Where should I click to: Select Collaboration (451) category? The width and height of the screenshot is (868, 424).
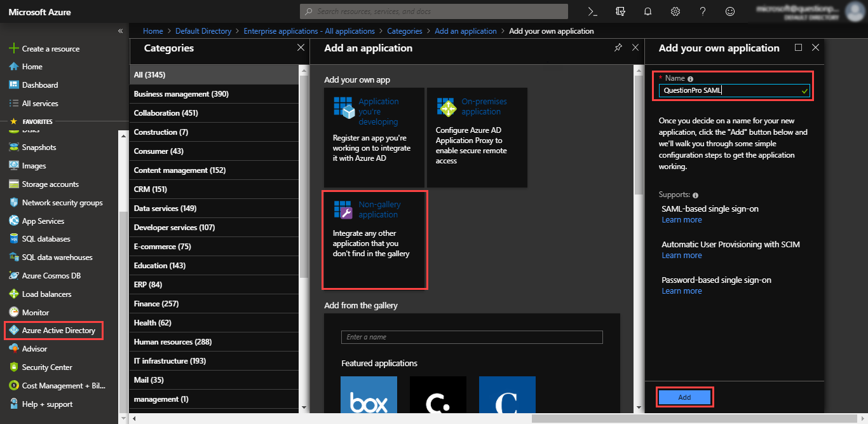(x=214, y=113)
